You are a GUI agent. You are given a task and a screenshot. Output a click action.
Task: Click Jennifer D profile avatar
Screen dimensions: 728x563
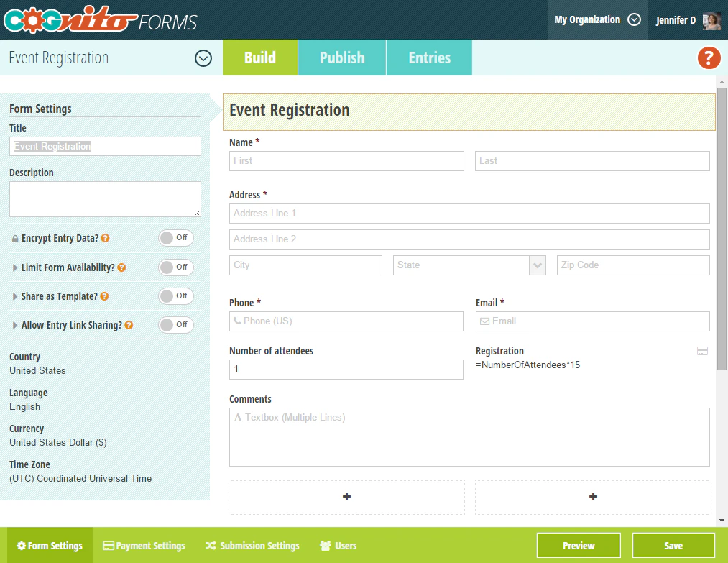711,20
